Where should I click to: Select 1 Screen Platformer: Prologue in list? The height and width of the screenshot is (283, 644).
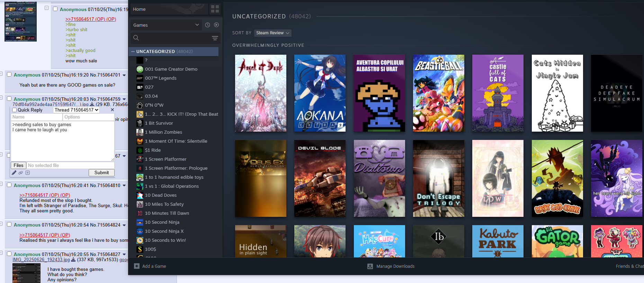tap(176, 168)
